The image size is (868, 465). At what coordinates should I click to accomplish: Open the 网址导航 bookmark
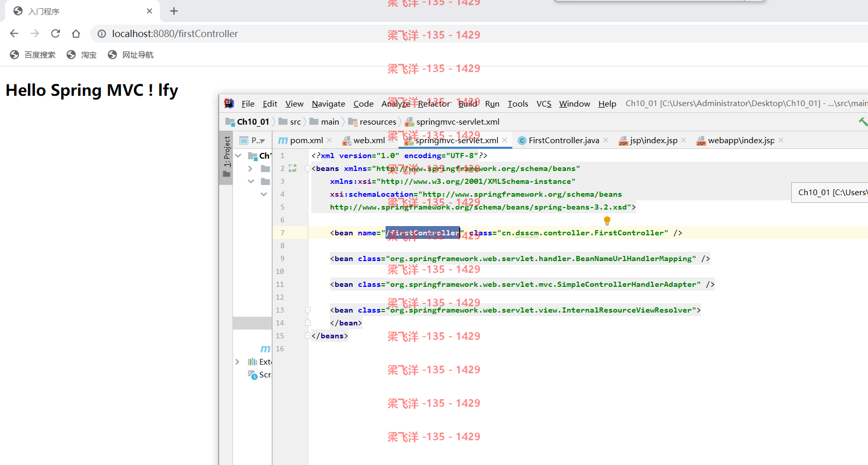[130, 55]
